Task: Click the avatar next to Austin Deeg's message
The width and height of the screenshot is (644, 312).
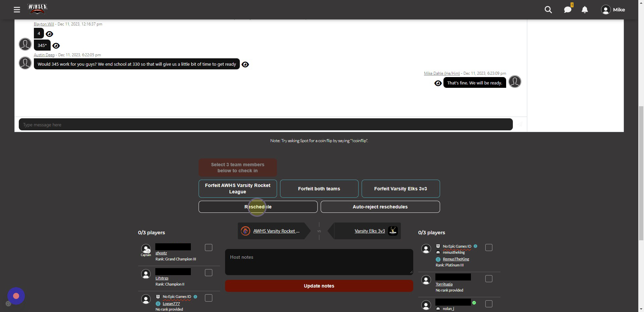Action: (25, 63)
